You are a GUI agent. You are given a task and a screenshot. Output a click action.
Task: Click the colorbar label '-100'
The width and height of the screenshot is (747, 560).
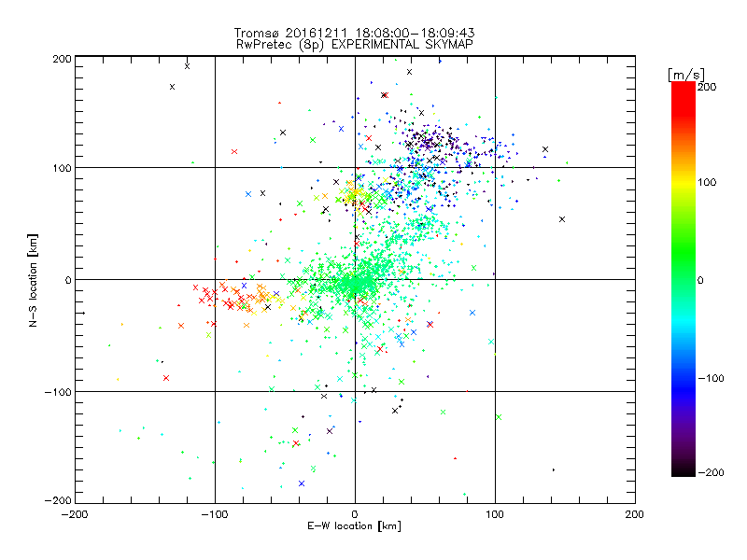(x=711, y=378)
